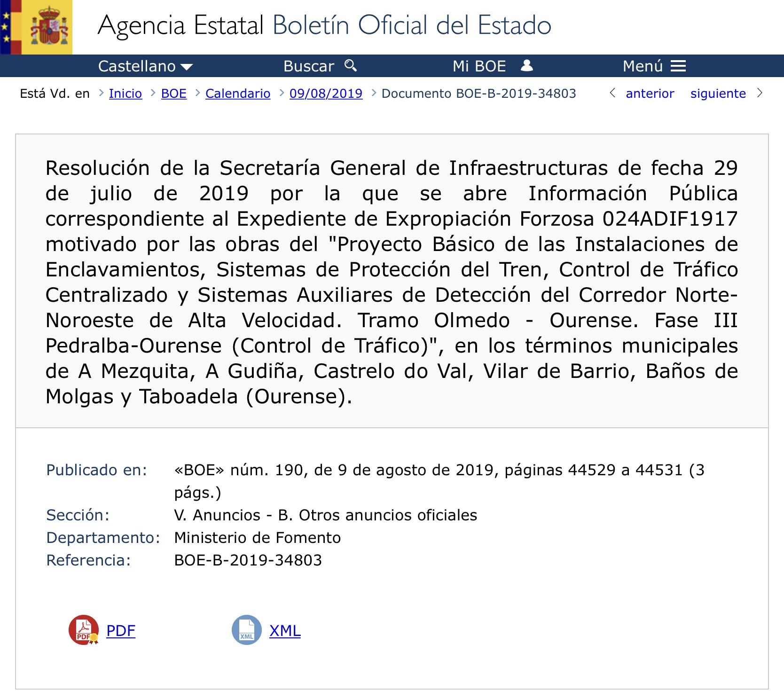Select the reference value BOE-B-2019-34803
Screen dimensions: 784x691
[x=248, y=560]
